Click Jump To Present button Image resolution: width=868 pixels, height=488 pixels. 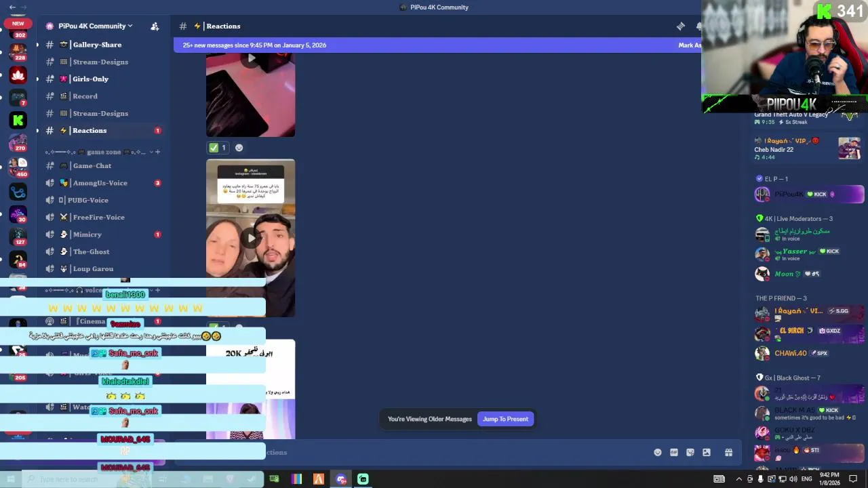coord(505,419)
